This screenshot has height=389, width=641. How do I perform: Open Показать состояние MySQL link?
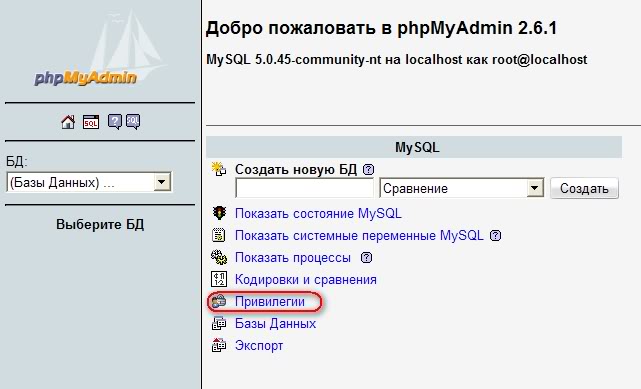[x=318, y=213]
